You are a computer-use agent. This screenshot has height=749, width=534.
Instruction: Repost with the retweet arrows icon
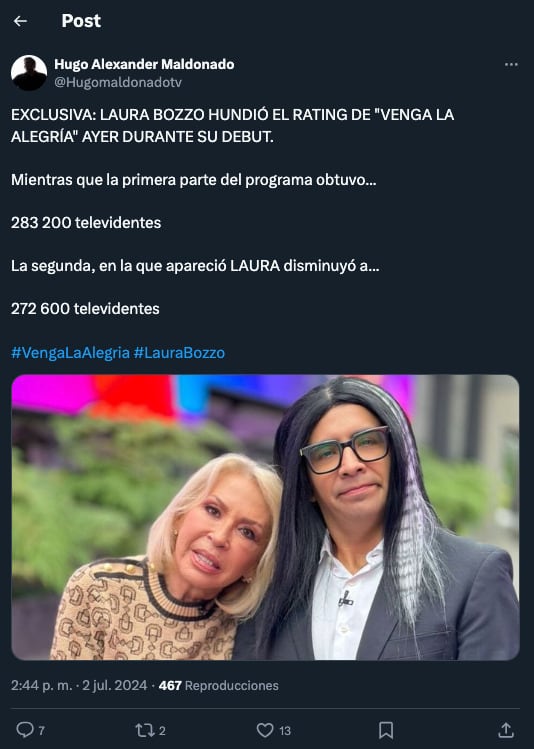click(144, 730)
